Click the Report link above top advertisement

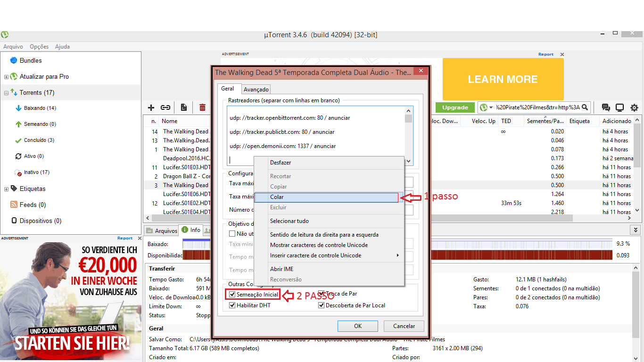[546, 54]
